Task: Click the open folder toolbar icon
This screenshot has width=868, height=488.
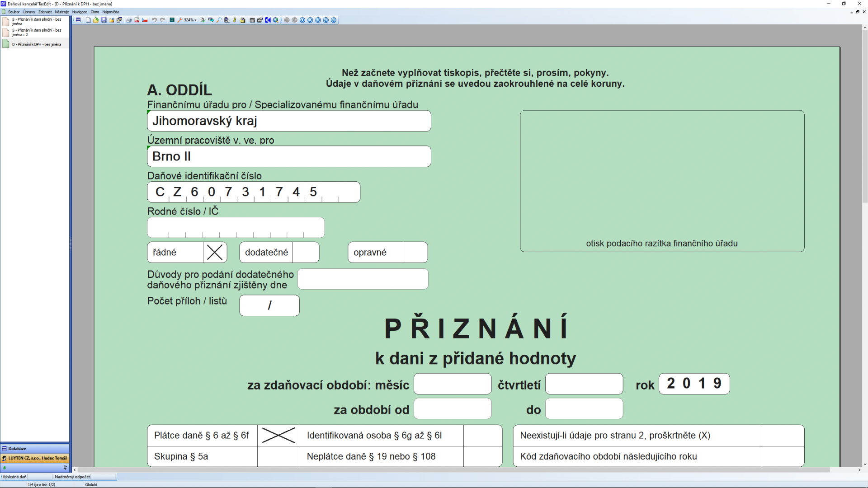Action: point(96,20)
